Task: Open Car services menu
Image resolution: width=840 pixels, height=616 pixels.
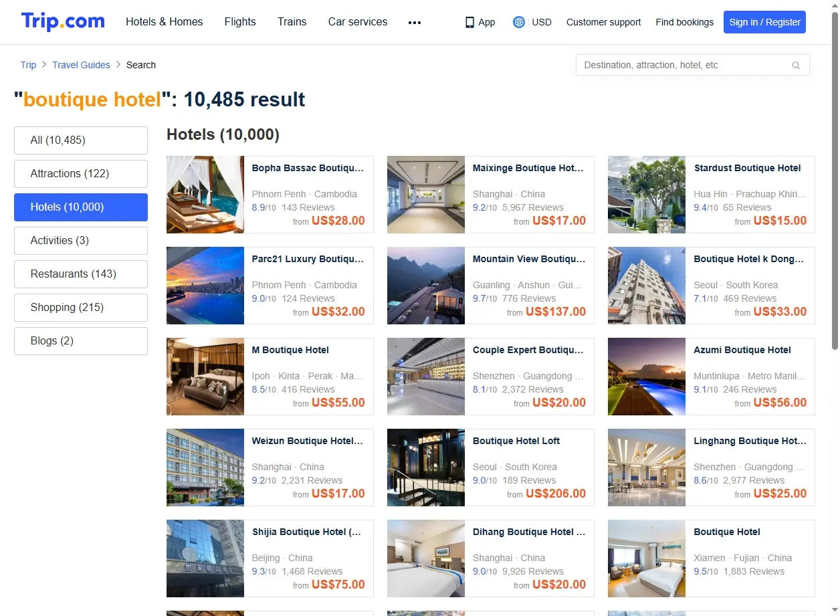Action: pos(358,22)
